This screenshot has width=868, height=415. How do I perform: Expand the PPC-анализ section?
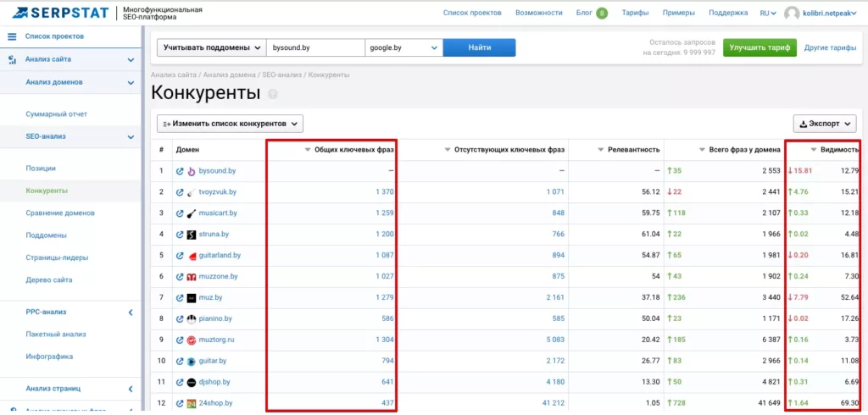[x=131, y=313]
